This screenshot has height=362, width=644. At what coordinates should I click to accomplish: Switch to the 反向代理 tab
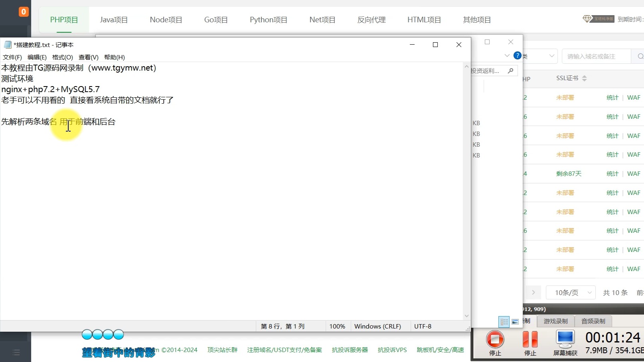click(x=371, y=20)
